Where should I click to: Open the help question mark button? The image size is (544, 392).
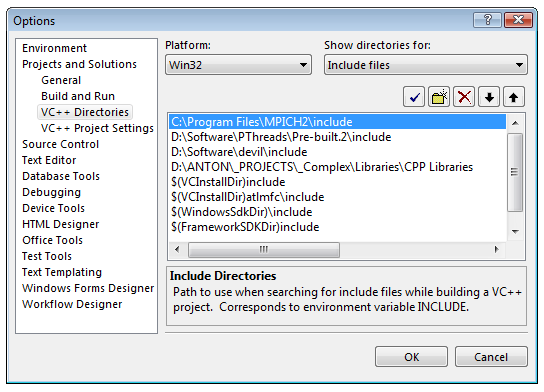487,20
